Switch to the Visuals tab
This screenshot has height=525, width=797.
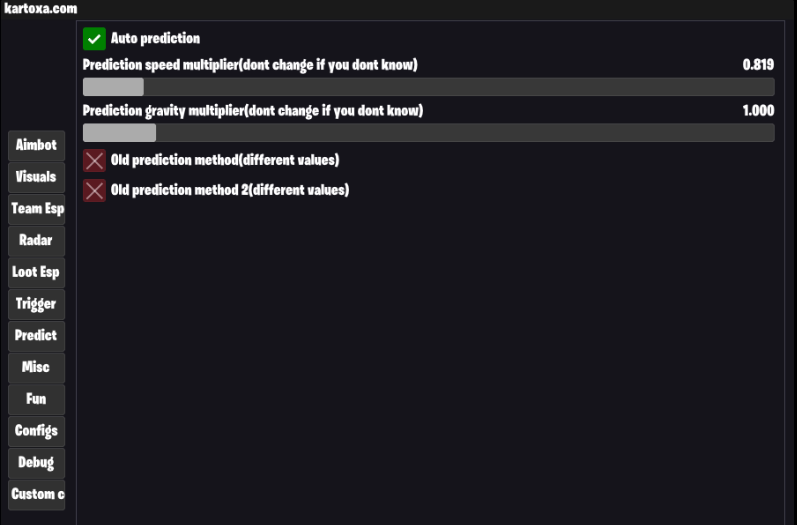point(37,177)
